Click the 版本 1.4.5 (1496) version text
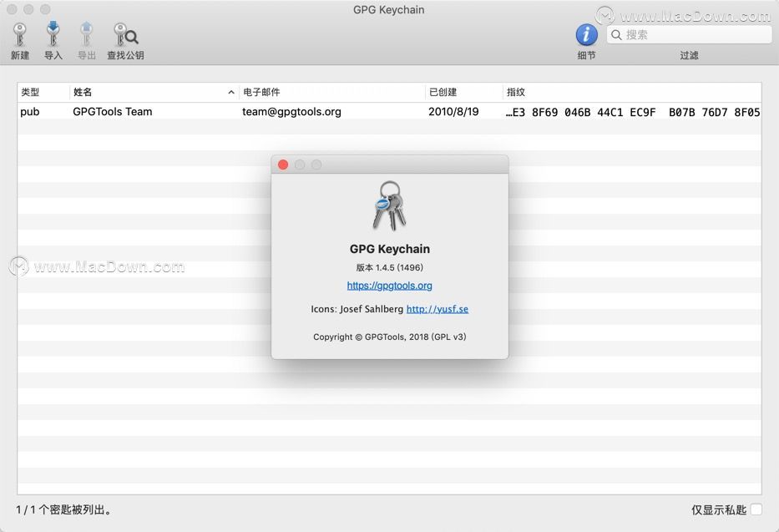The image size is (779, 532). 389,267
